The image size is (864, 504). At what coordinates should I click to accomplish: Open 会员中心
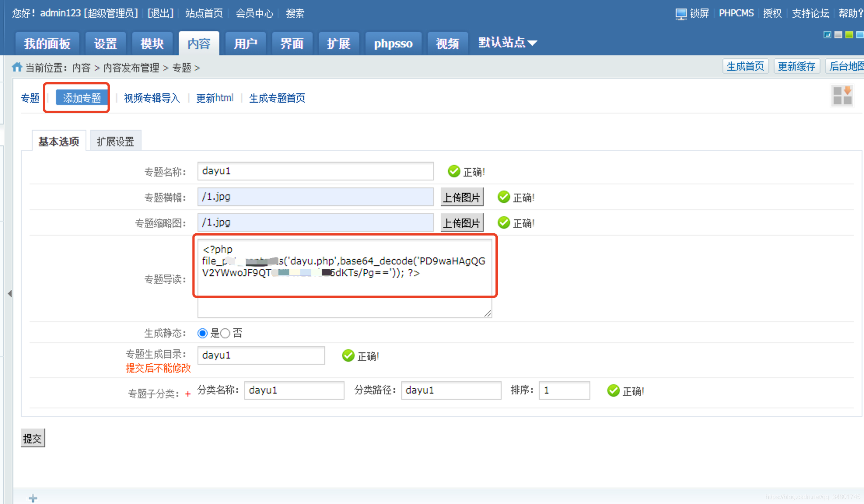click(255, 14)
